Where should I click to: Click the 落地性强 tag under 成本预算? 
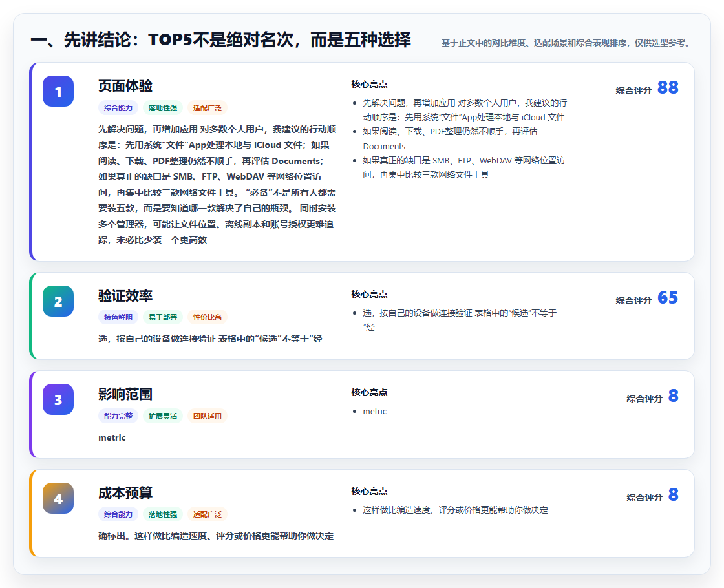point(162,514)
